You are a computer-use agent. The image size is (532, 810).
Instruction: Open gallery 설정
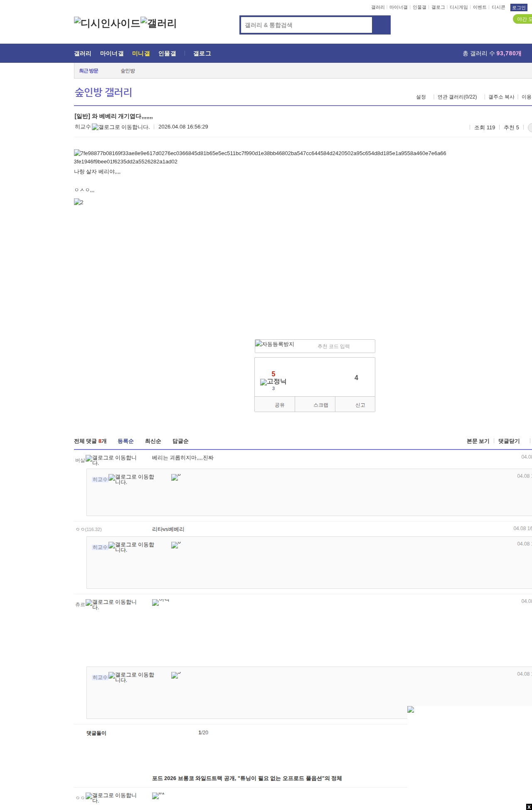[x=421, y=97]
